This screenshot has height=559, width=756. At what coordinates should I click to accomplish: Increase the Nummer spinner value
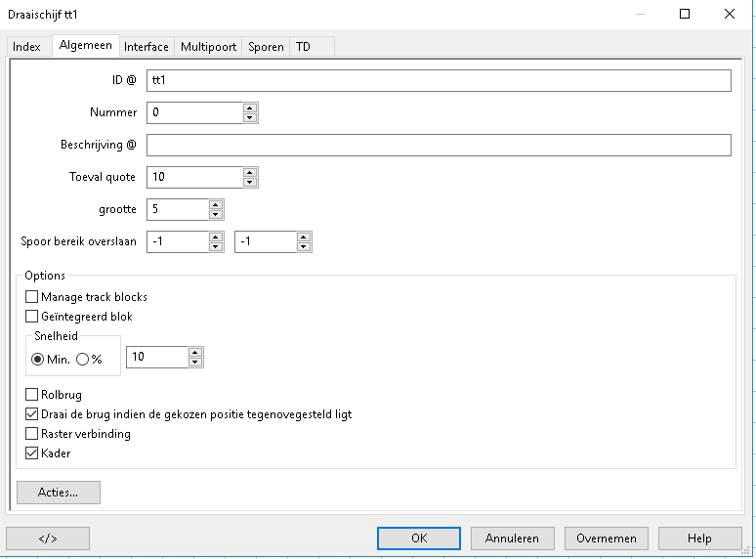click(x=250, y=107)
